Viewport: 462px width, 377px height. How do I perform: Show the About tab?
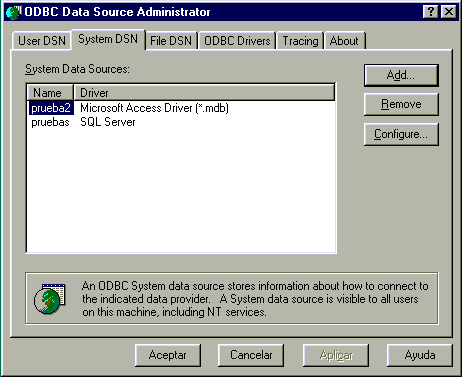[x=344, y=41]
